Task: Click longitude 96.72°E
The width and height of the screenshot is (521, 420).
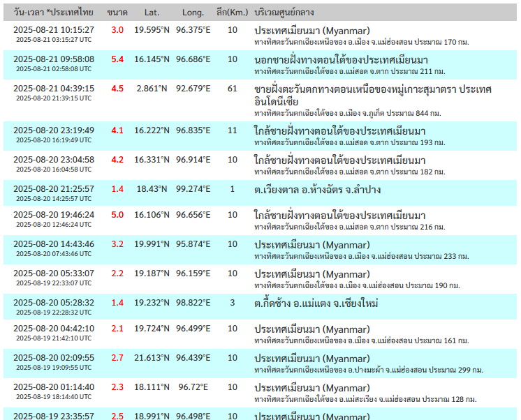Action: click(193, 387)
